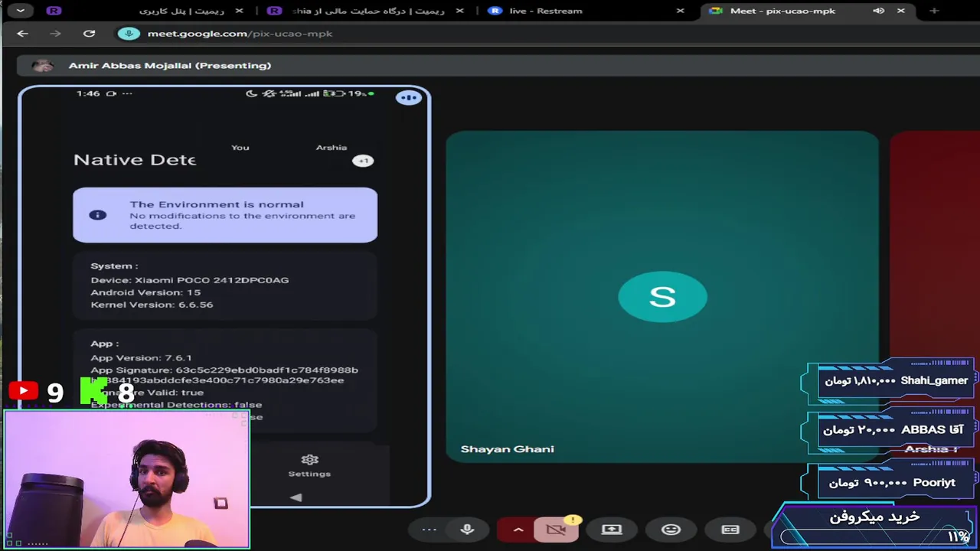Mute the Meet tab via speaker icon

[878, 11]
